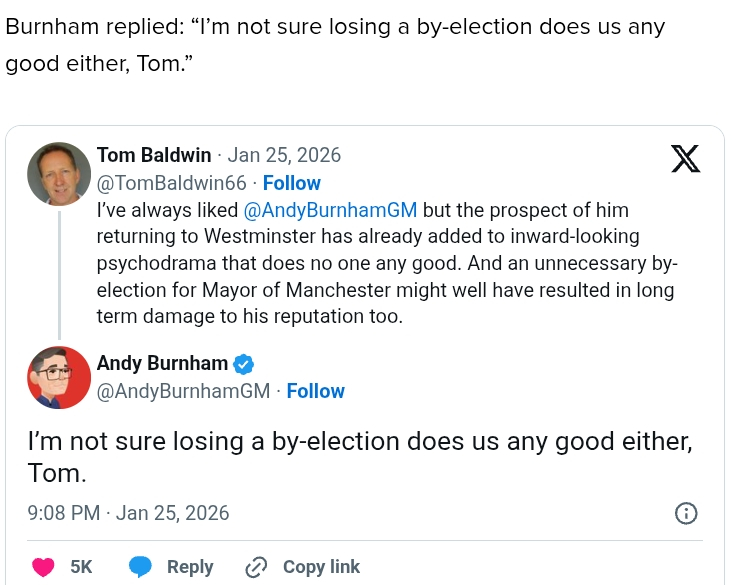This screenshot has height=585, width=737.
Task: Open the @TomBaldwin66 handle
Action: pos(171,183)
